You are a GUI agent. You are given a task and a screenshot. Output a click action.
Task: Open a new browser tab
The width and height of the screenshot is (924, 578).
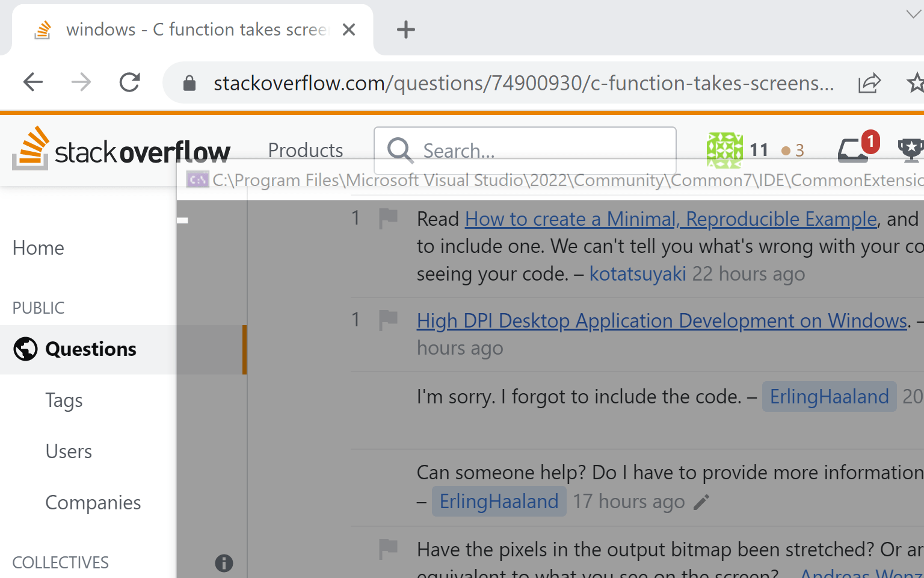click(405, 29)
